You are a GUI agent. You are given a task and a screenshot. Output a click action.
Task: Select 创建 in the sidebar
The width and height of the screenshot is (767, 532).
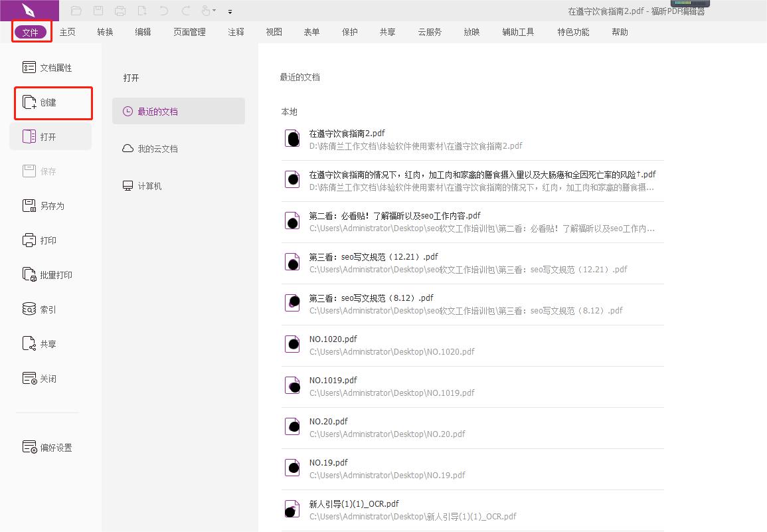[x=47, y=103]
